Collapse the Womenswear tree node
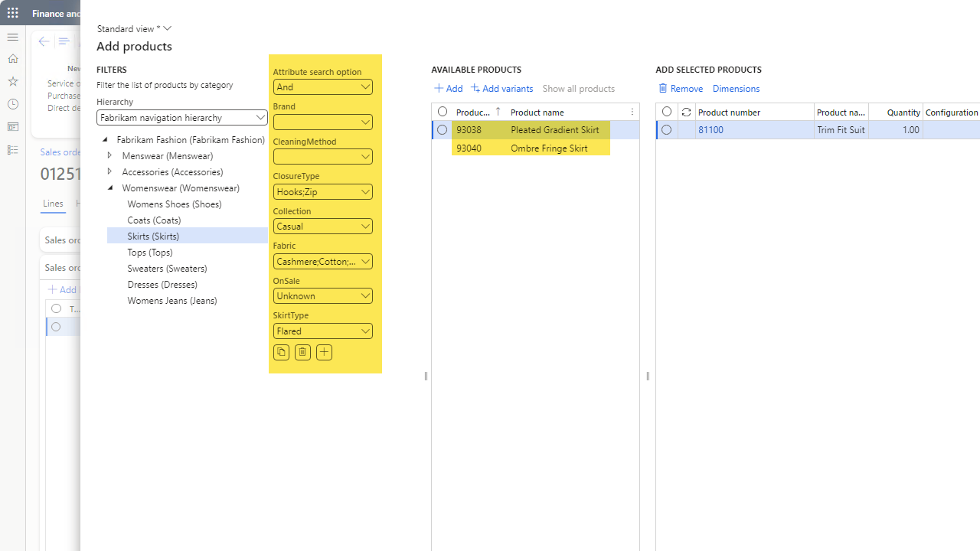980x551 pixels. click(109, 187)
